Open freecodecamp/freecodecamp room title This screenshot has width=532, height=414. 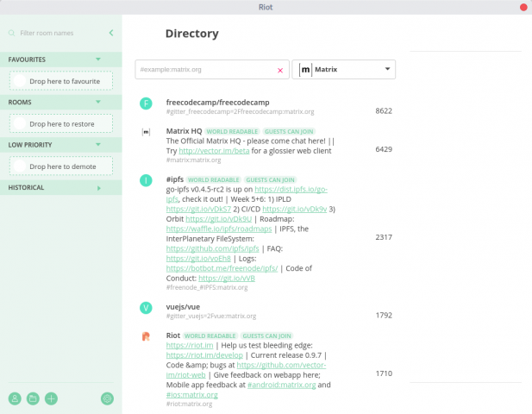217,103
